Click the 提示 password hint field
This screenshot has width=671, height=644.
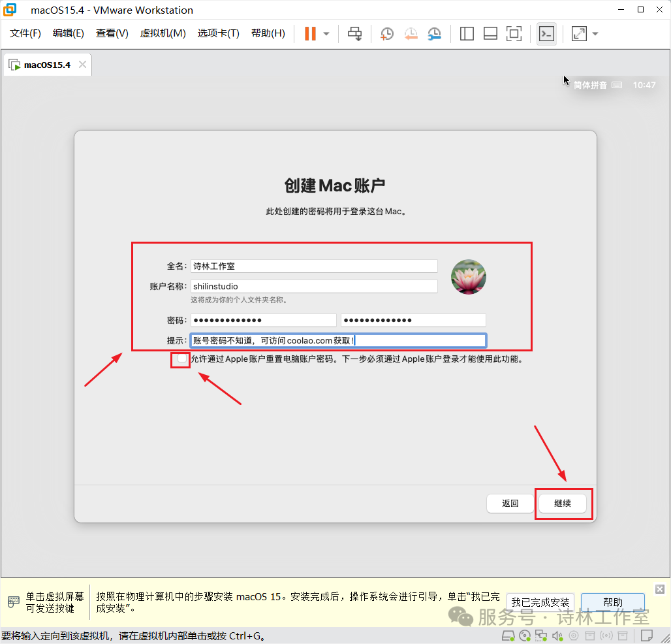coord(339,340)
